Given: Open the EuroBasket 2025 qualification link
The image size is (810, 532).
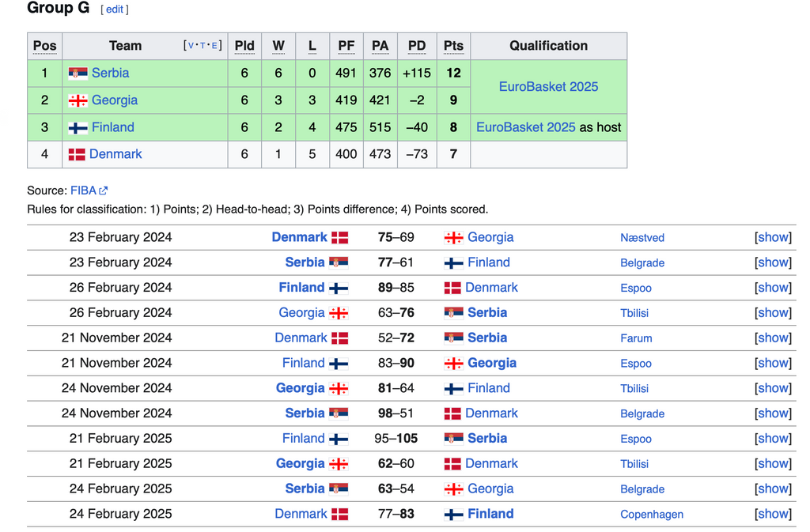Looking at the screenshot, I should coord(548,87).
